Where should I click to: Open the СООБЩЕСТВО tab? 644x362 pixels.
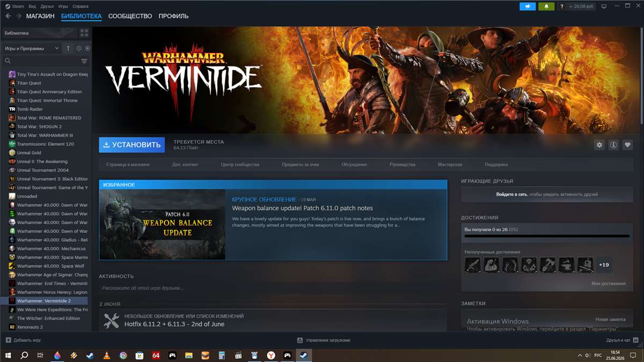130,16
